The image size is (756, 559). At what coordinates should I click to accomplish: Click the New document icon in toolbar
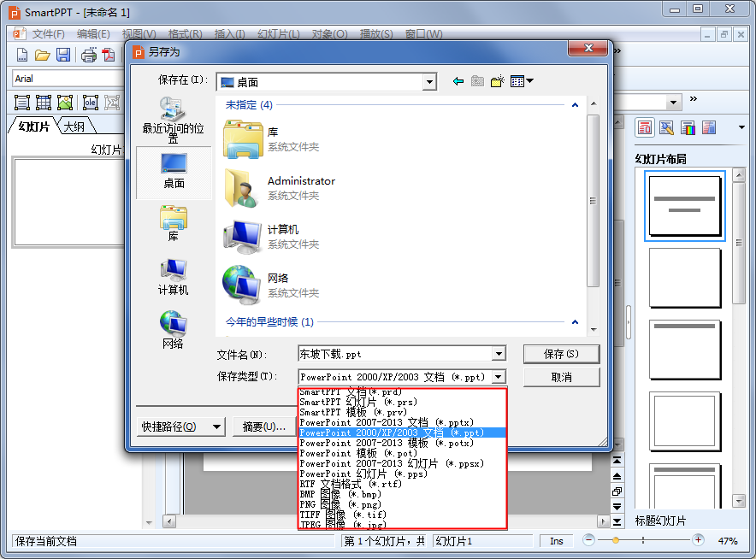pos(22,55)
